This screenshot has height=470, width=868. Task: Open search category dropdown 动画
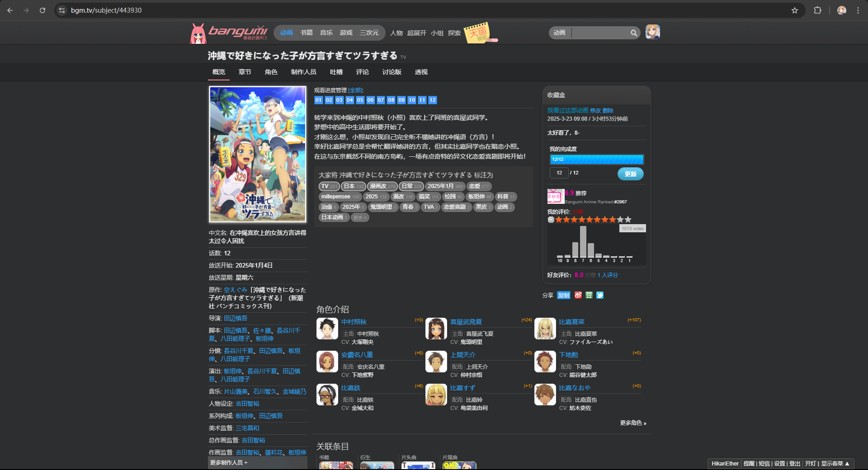[x=560, y=33]
